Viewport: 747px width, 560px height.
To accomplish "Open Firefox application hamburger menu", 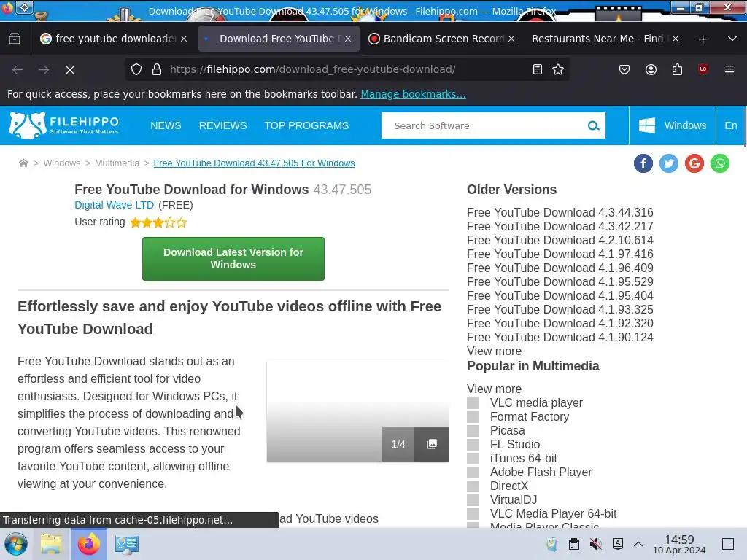I will 729,69.
